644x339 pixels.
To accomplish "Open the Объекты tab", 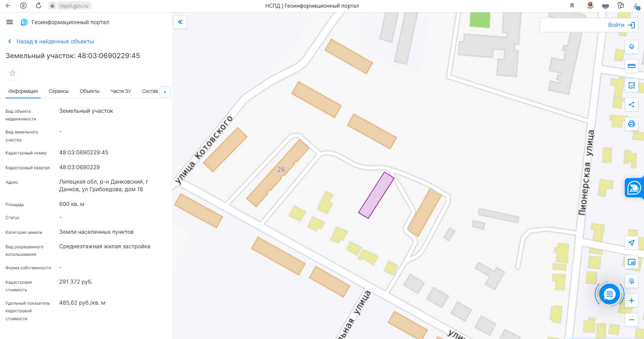I will pos(89,91).
